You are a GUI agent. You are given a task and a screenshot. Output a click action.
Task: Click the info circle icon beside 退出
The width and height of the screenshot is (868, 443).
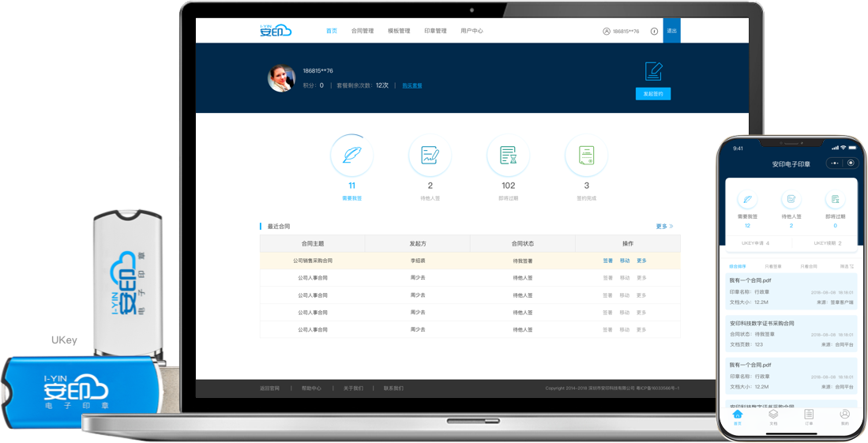(654, 32)
